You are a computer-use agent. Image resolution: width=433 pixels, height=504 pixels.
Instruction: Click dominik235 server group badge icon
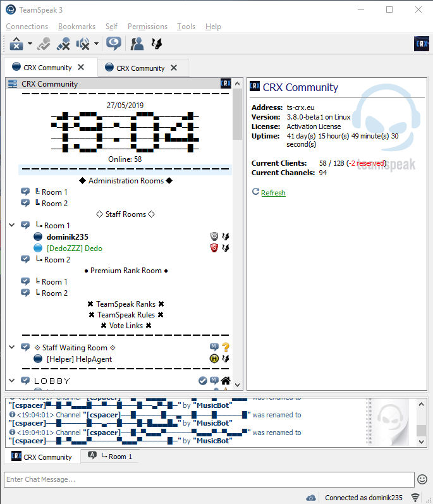[214, 237]
